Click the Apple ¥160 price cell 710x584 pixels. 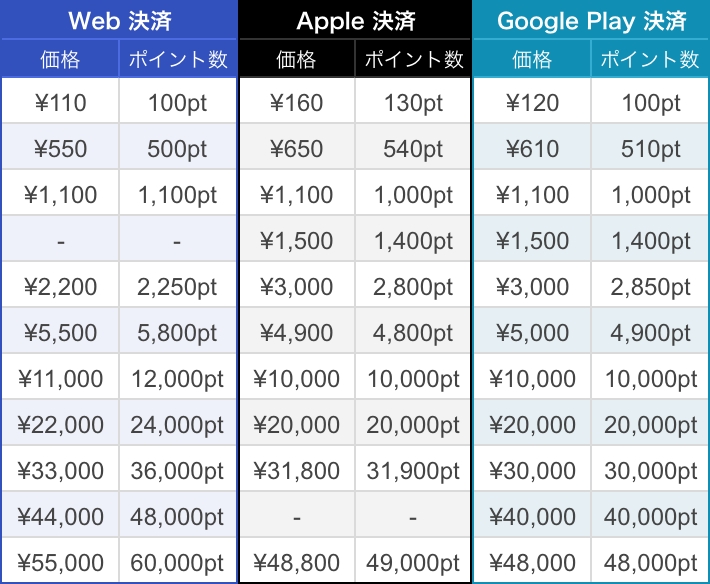click(297, 101)
